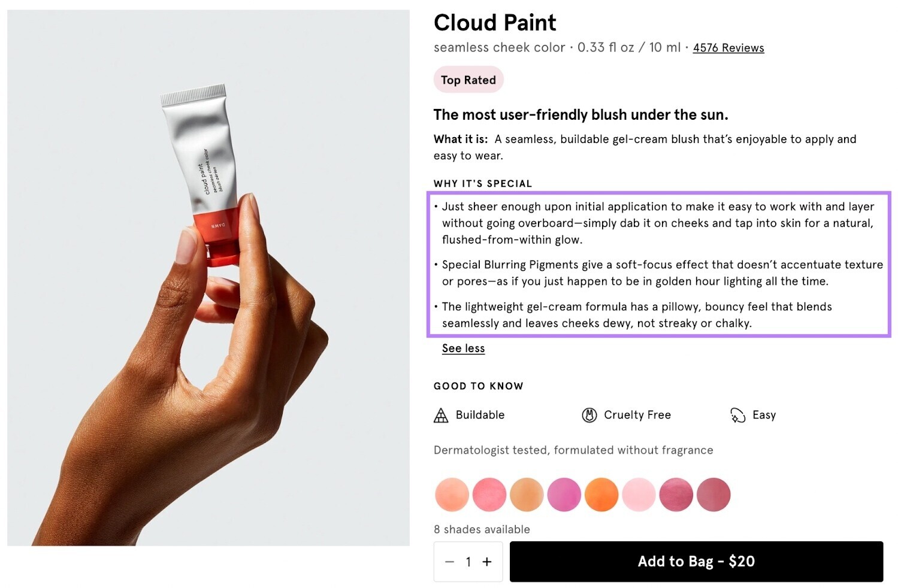Click the Buildable triangle icon
The width and height of the screenshot is (898, 588).
point(440,415)
